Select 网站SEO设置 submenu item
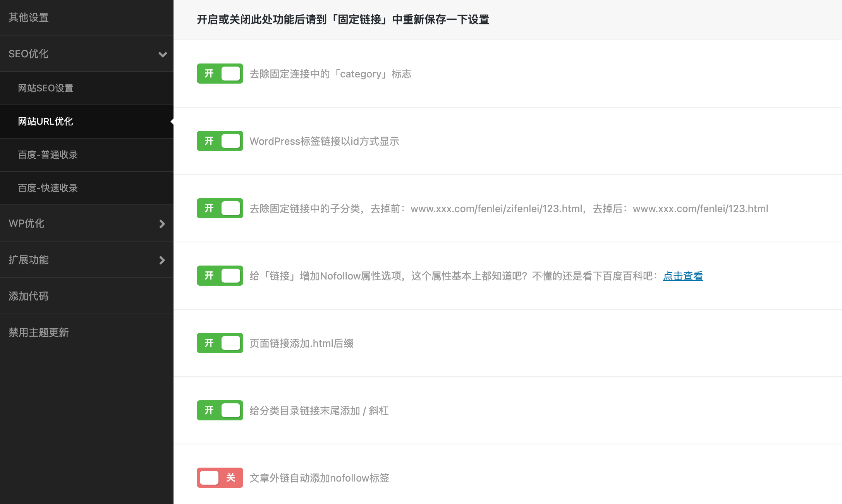 point(46,88)
